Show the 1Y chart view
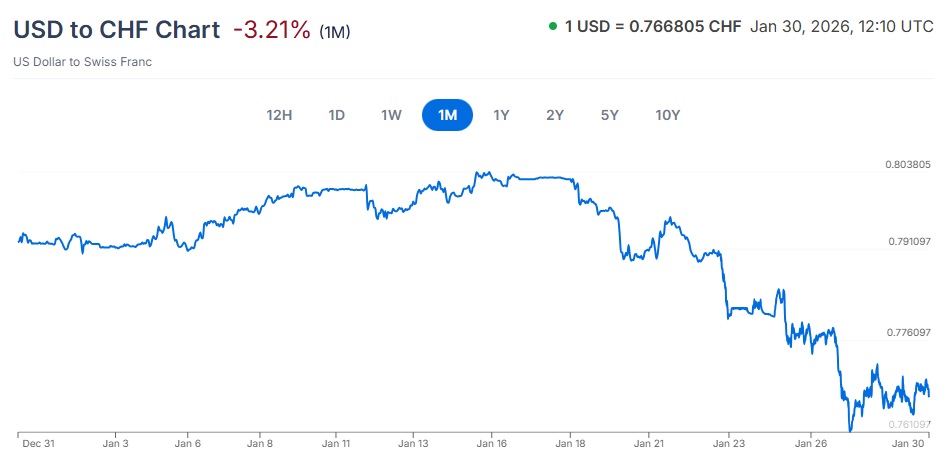Screen dimensions: 949x457 [502, 115]
